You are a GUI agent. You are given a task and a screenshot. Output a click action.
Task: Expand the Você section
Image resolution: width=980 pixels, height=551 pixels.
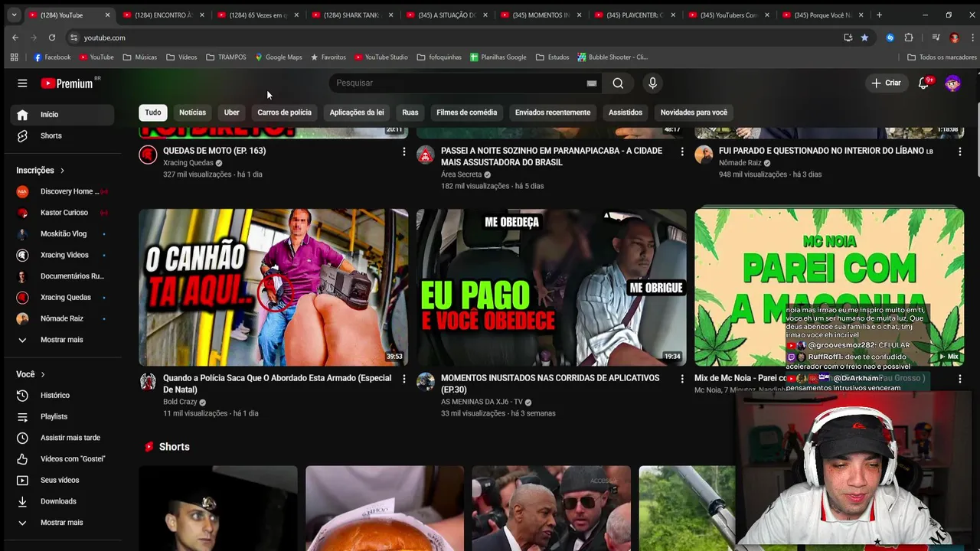tap(31, 374)
